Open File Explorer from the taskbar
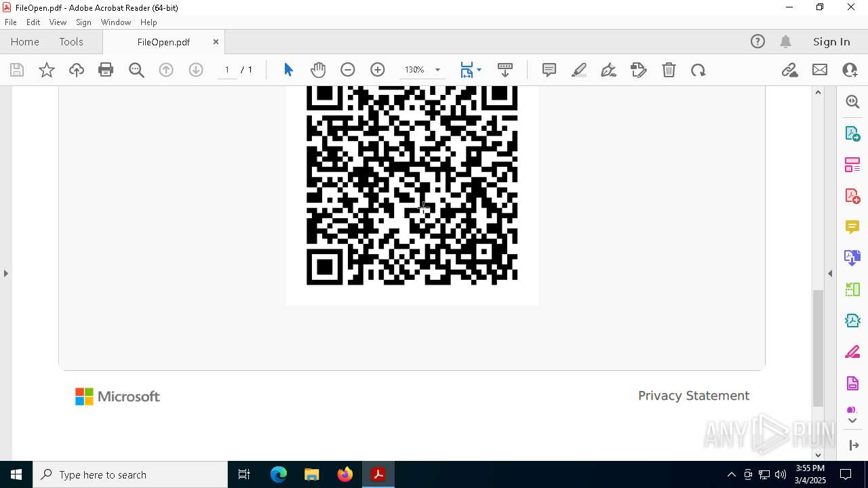Image resolution: width=868 pixels, height=488 pixels. pyautogui.click(x=311, y=474)
